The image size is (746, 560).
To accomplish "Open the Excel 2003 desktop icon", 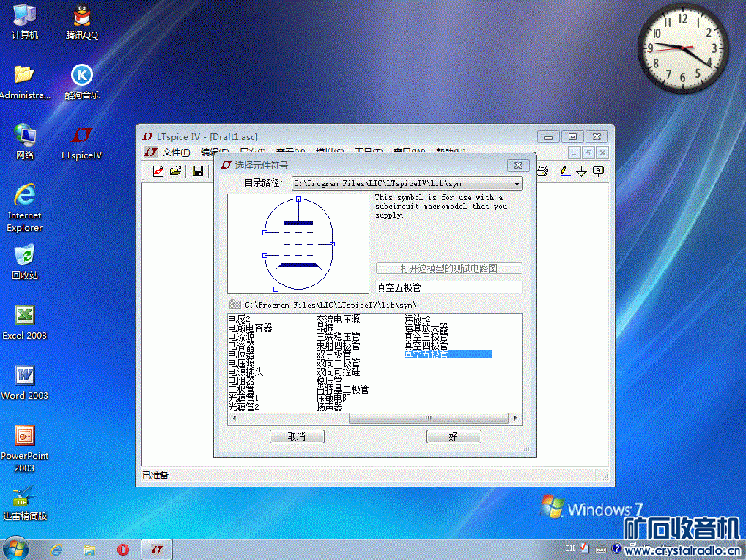I will point(25,322).
